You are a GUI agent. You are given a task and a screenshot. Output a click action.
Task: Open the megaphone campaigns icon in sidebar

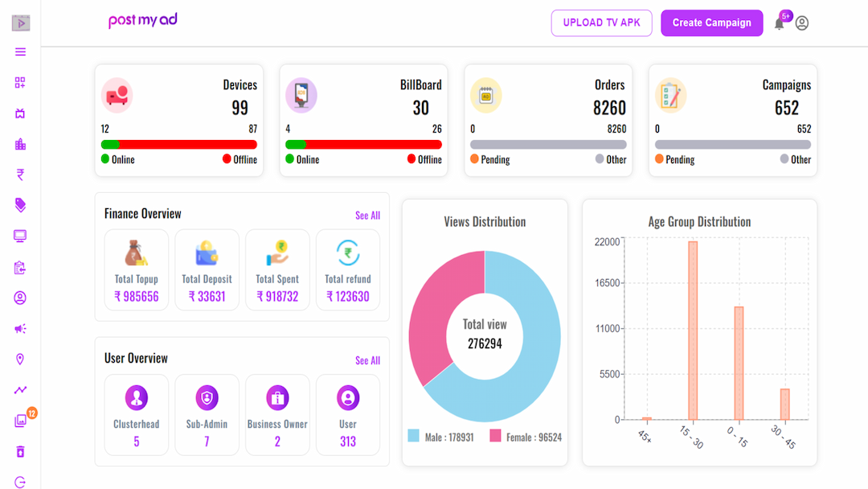20,329
